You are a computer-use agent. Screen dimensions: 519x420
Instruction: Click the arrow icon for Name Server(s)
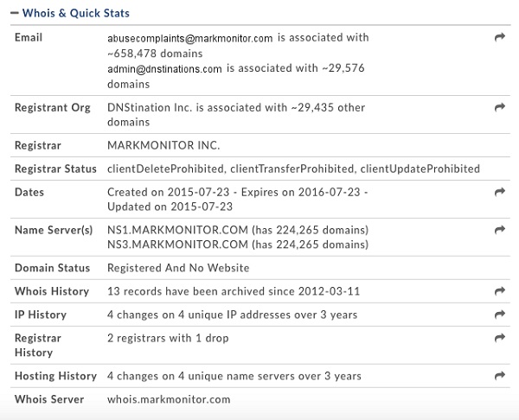[x=500, y=230]
